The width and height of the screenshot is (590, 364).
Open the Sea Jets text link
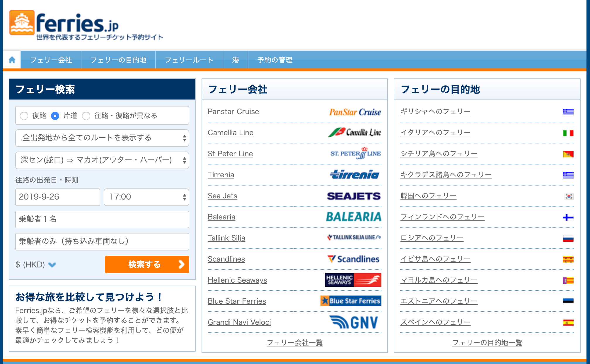[222, 196]
